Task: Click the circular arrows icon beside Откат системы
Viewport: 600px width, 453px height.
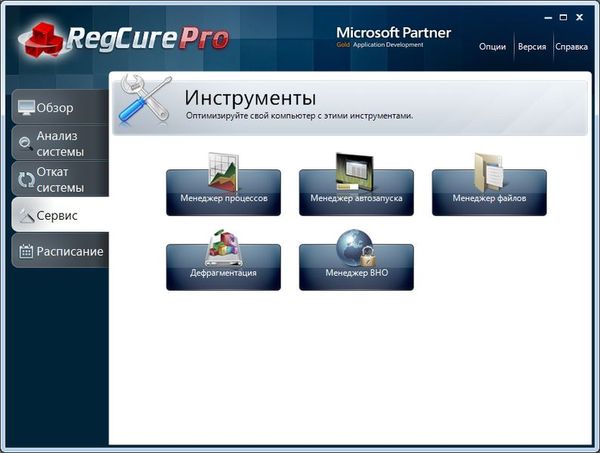Action: click(26, 180)
